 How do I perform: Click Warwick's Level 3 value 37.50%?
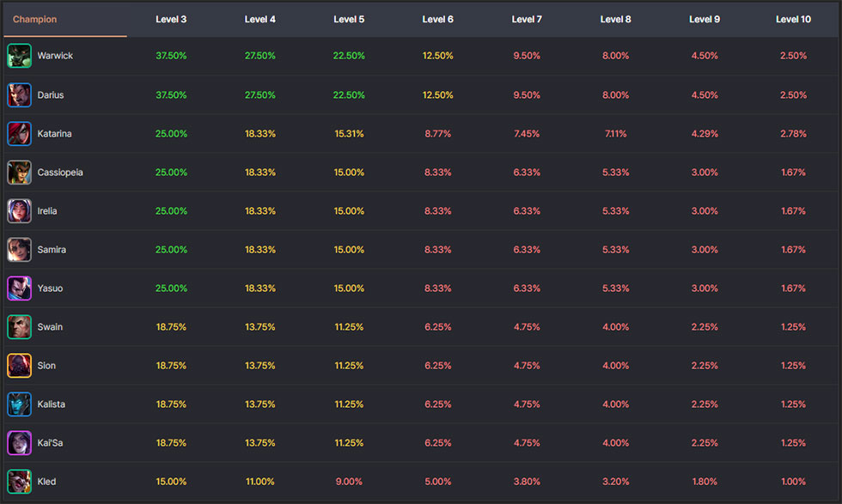(x=171, y=56)
